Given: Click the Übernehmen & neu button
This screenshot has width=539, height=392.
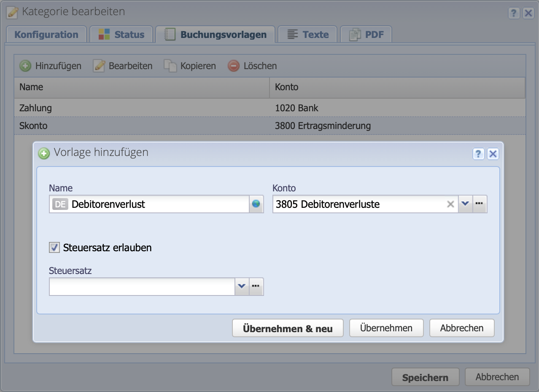Looking at the screenshot, I should [288, 328].
